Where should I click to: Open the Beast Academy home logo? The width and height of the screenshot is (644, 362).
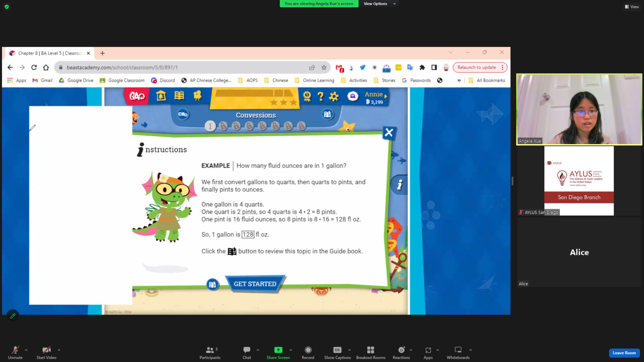pyautogui.click(x=137, y=96)
